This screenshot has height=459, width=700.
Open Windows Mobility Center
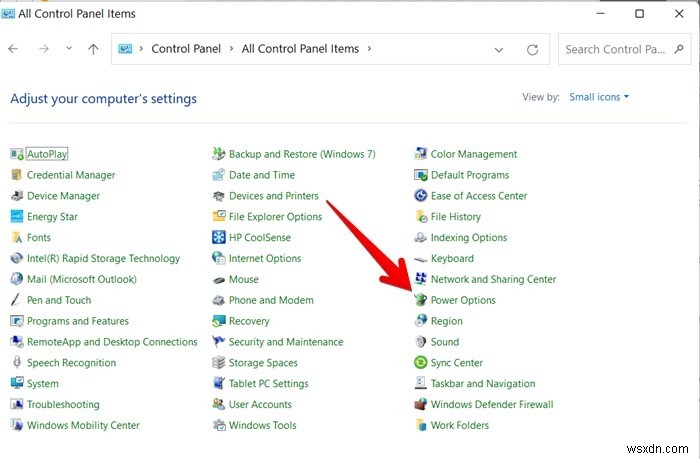83,425
